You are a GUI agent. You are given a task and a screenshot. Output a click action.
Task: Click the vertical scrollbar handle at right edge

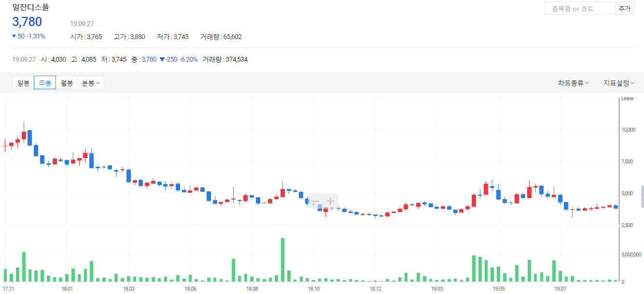(642, 196)
